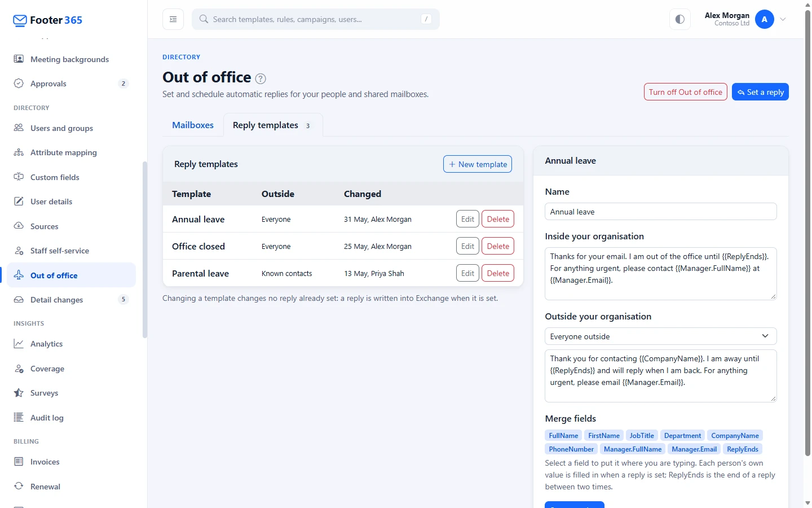Click the Outside your organisation reply text area
The width and height of the screenshot is (812, 508).
coord(661,376)
